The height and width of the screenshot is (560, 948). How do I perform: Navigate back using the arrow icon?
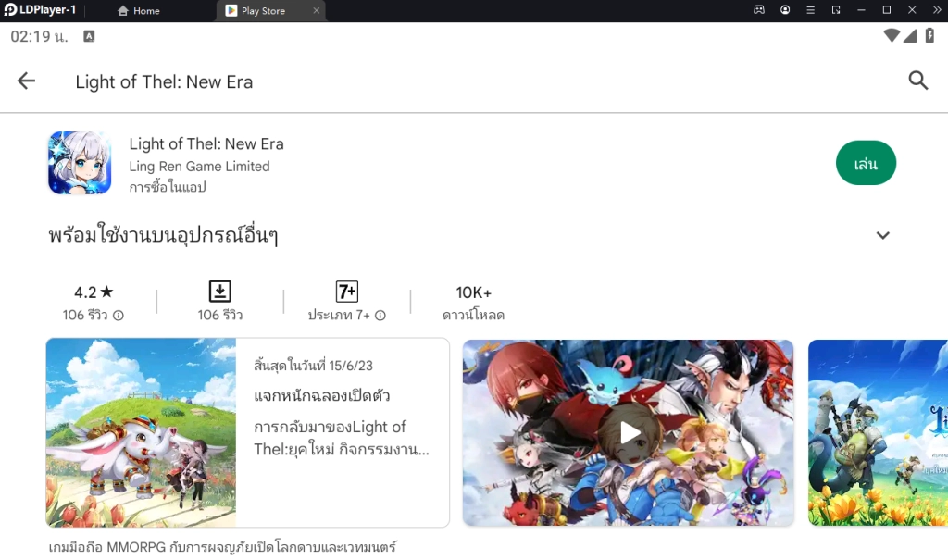point(26,81)
